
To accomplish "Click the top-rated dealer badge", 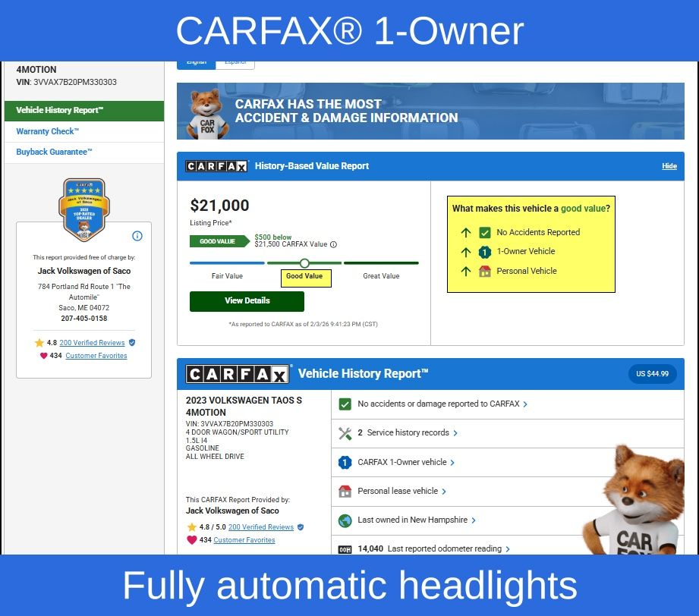I will click(x=83, y=209).
